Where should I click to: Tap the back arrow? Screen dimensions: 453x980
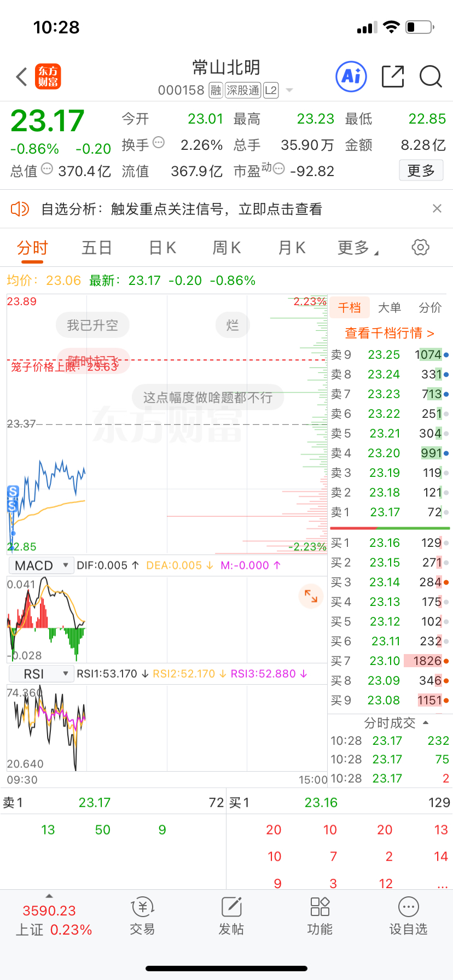[22, 77]
